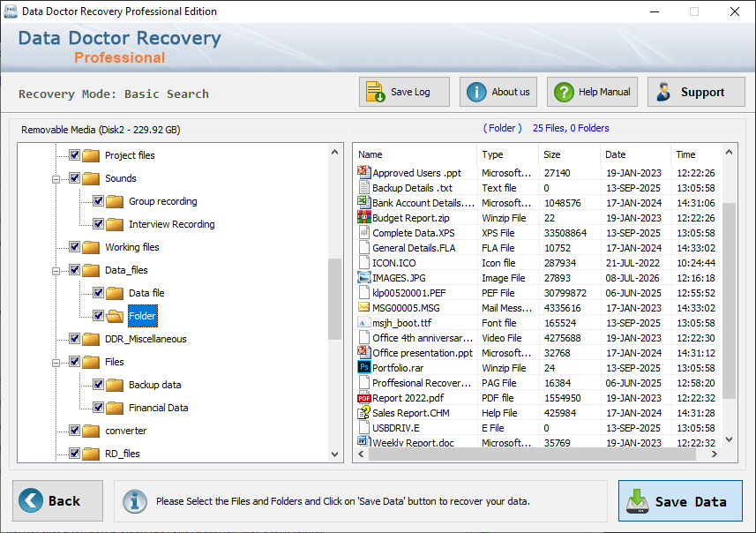Sort the list by Type column header
The height and width of the screenshot is (533, 756).
[x=508, y=154]
